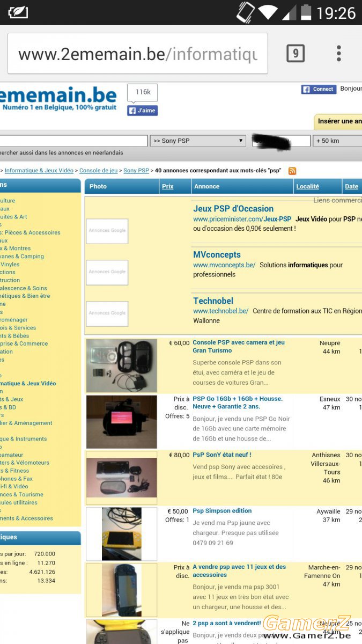Viewport: 362px width, 644px height.
Task: Open Console de jeu breadcrumb link
Action: pos(98,171)
